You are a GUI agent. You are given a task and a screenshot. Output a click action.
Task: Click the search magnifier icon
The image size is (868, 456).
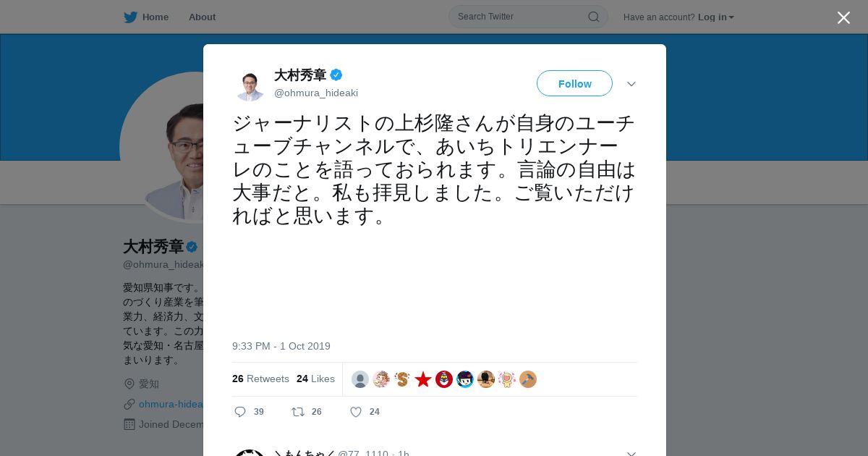point(593,17)
